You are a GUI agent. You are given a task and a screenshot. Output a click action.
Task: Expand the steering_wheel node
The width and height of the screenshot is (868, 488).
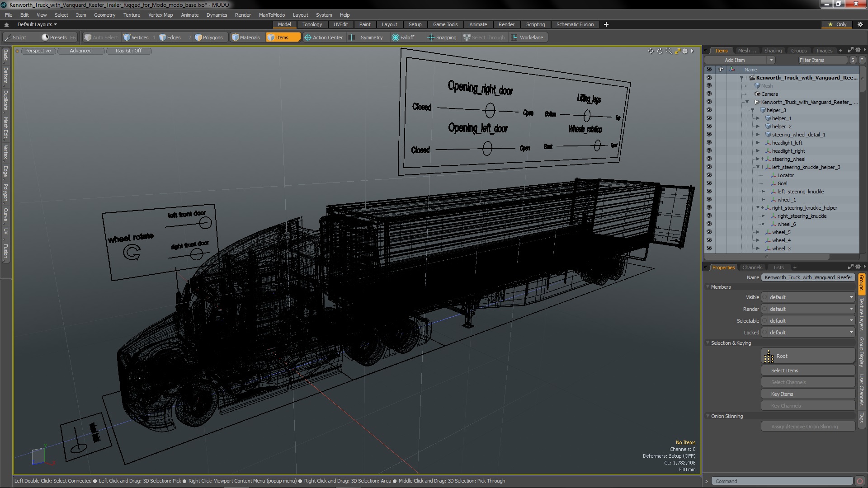(x=758, y=159)
